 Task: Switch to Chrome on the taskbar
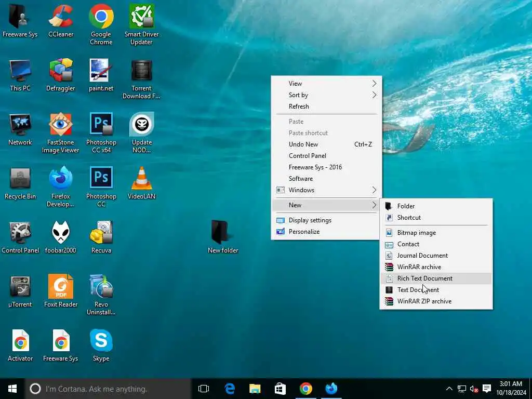point(305,389)
